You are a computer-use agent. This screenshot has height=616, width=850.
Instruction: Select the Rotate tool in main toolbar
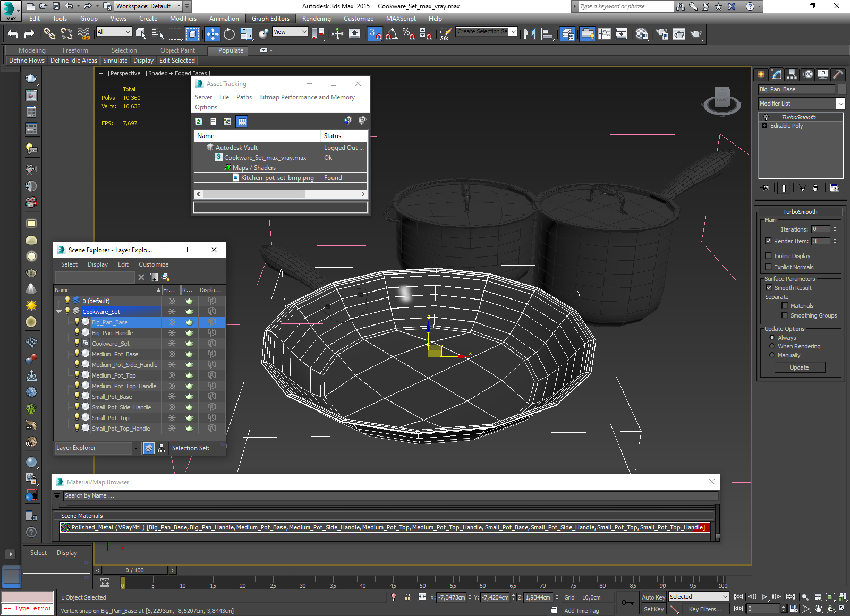click(x=229, y=34)
